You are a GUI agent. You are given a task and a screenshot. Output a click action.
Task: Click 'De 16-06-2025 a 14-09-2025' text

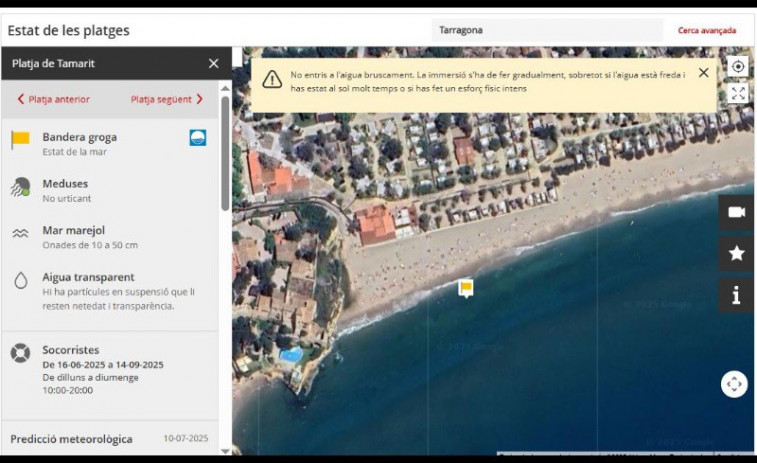point(103,365)
